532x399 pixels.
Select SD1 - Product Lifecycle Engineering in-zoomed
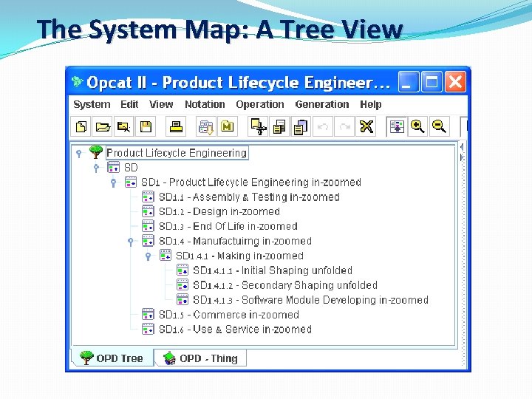[251, 183]
